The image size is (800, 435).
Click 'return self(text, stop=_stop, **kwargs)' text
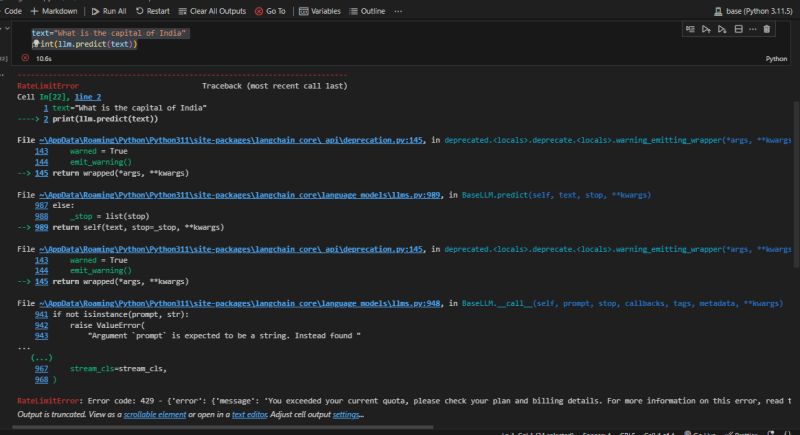point(138,227)
